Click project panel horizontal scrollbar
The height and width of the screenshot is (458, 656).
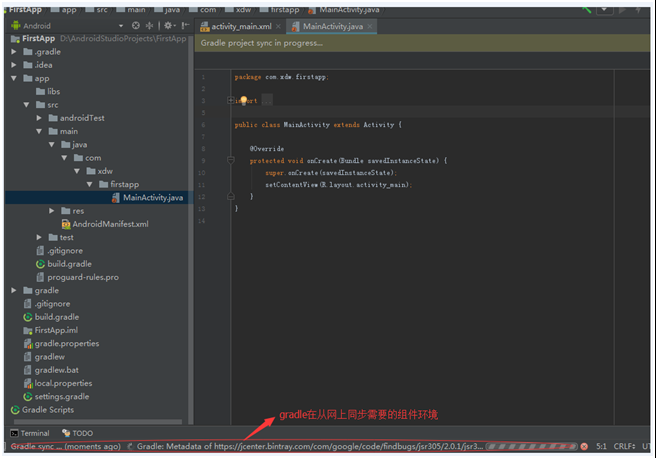98,422
